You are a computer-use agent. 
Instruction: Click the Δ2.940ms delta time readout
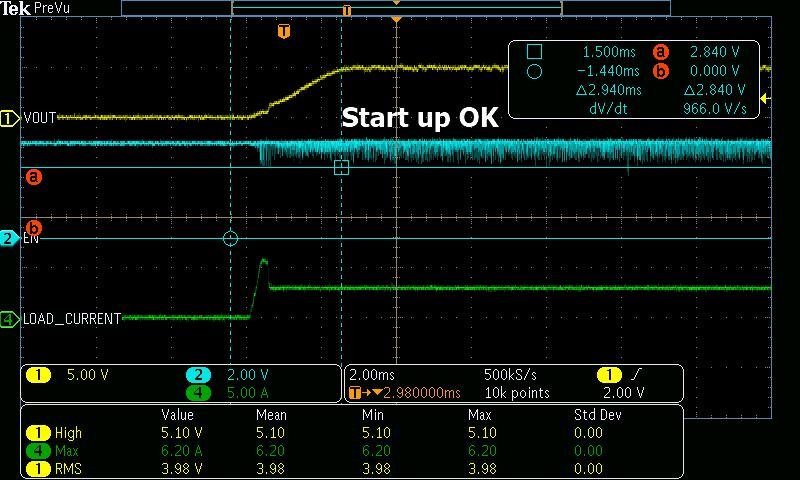(x=609, y=90)
